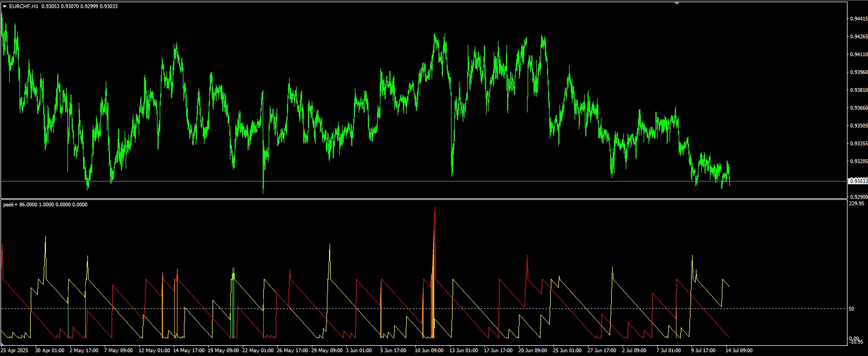Screen dimensions: 868x356
Task: Click the 27 Jun 17:00 time label
Action: pyautogui.click(x=602, y=351)
